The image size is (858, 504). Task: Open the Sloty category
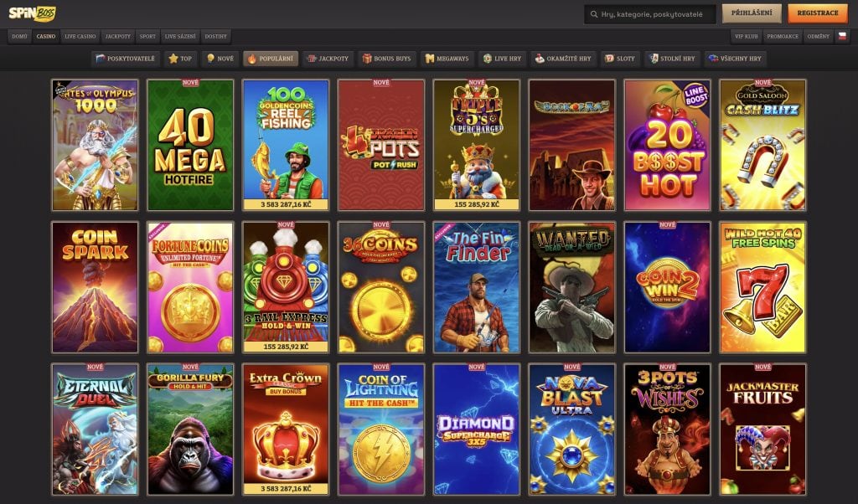[x=620, y=59]
